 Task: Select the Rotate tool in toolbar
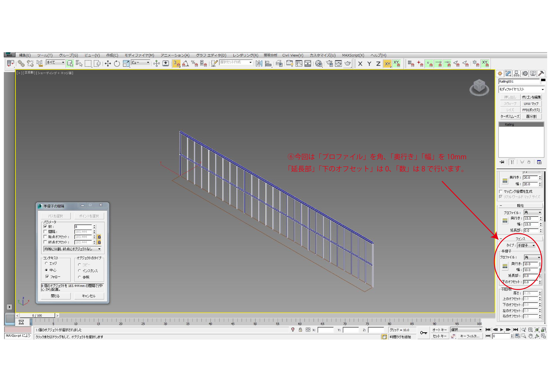point(117,64)
